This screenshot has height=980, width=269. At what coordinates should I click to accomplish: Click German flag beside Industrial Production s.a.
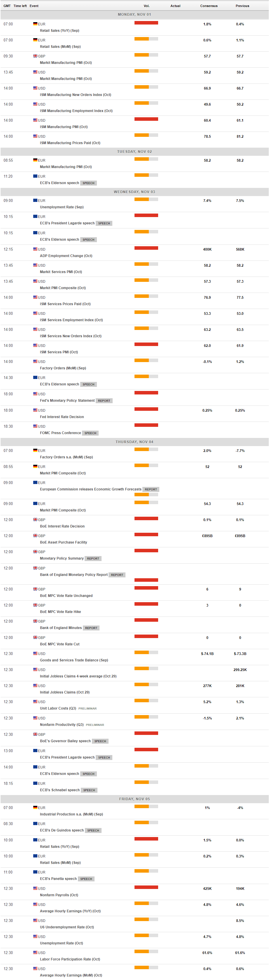click(x=35, y=807)
